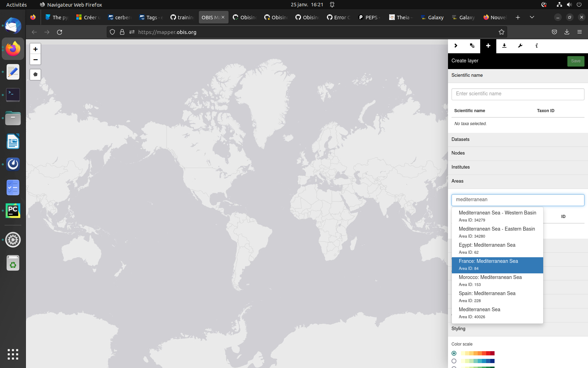
Task: Select the yellow-green-blue color scale
Action: [x=454, y=361]
